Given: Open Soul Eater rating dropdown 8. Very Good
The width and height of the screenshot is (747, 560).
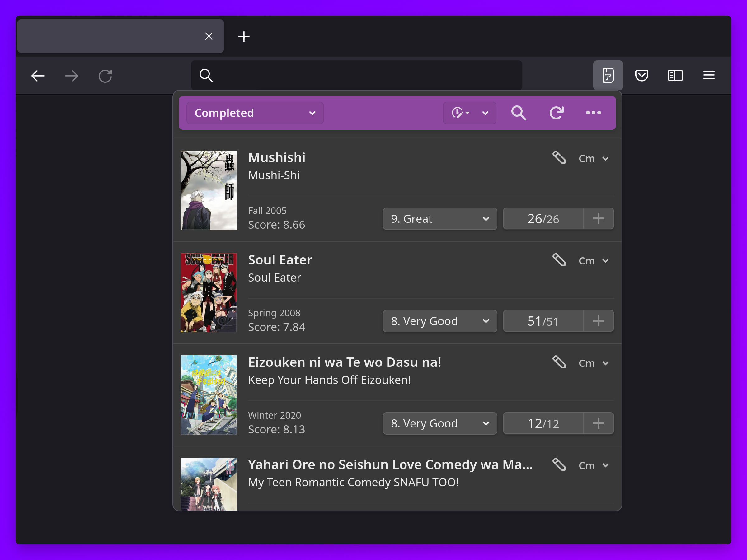Looking at the screenshot, I should point(440,321).
